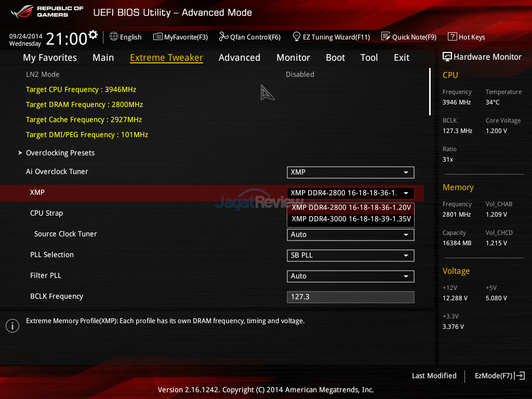Open the PLL Selection dropdown
Screen dimensions: 532x399
tap(350, 256)
